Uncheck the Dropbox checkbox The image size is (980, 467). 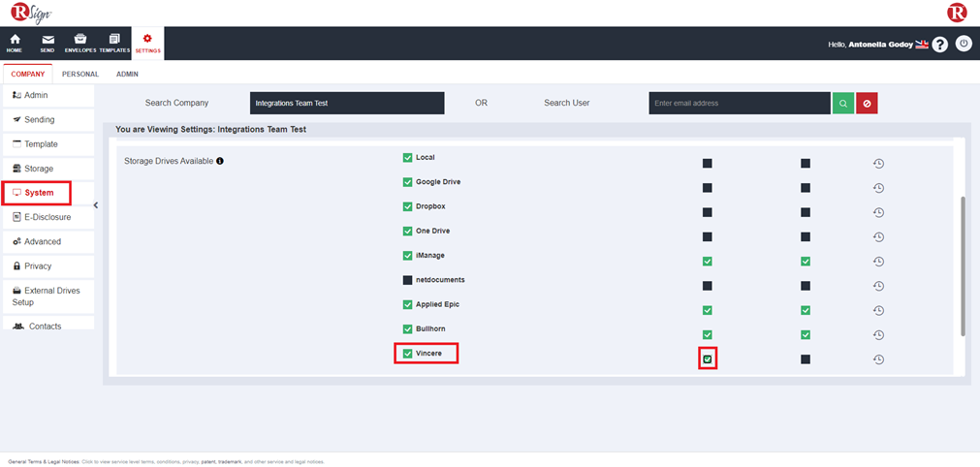click(407, 206)
